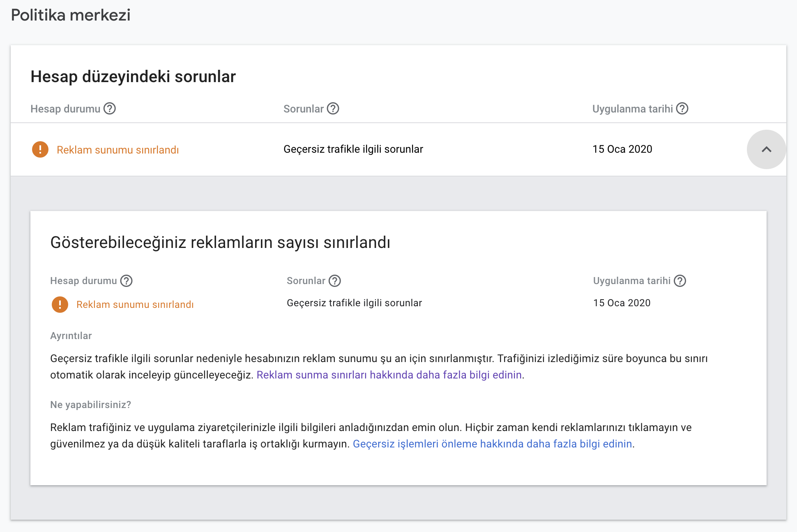The image size is (797, 532).
Task: Click Hesap düzeyindeki sorunlar heading
Action: click(133, 77)
